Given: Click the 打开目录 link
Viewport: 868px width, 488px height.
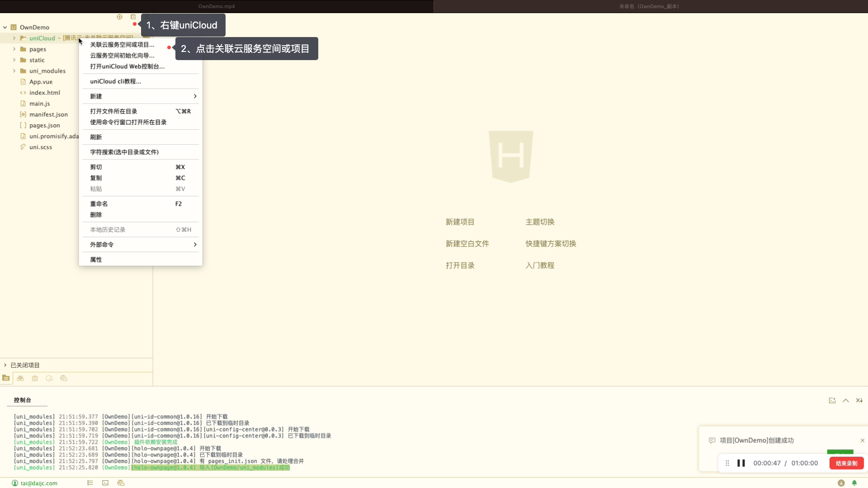Looking at the screenshot, I should (460, 265).
